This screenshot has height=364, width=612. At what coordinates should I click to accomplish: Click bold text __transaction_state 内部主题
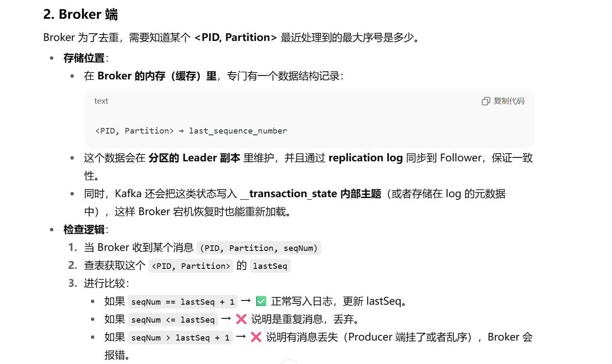[311, 194]
